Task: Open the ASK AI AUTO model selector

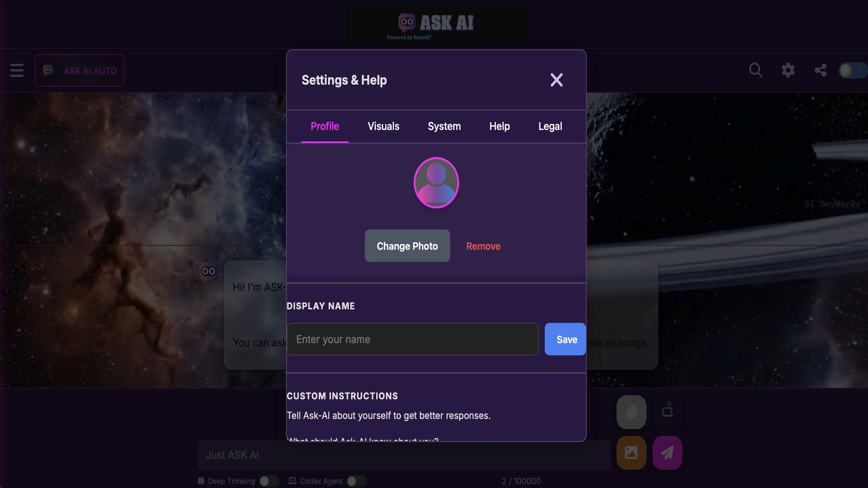Action: click(80, 70)
